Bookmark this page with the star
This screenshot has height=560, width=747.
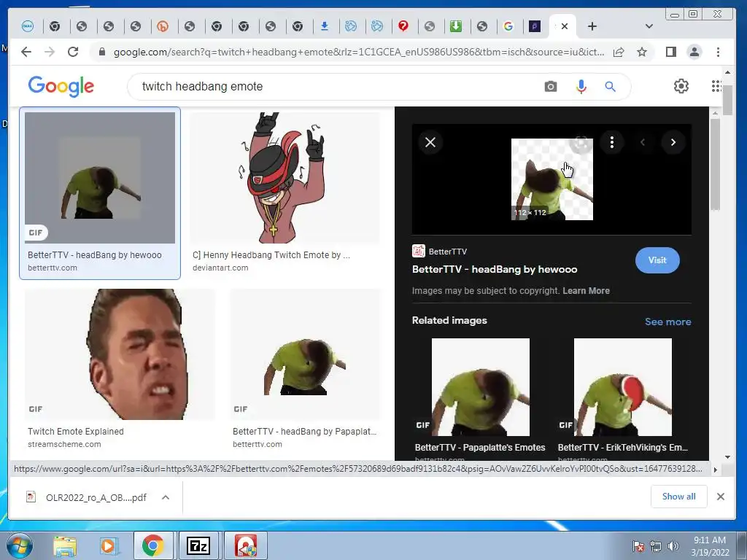[x=642, y=52]
